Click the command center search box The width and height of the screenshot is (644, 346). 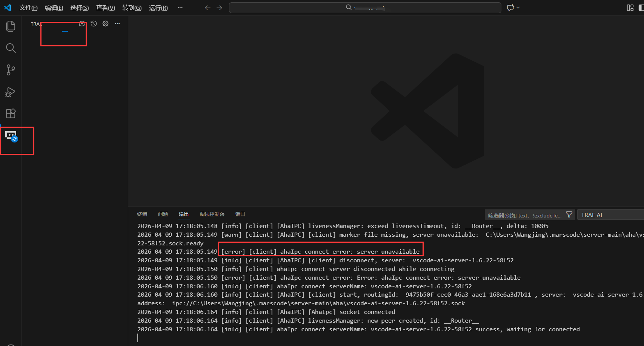(365, 8)
